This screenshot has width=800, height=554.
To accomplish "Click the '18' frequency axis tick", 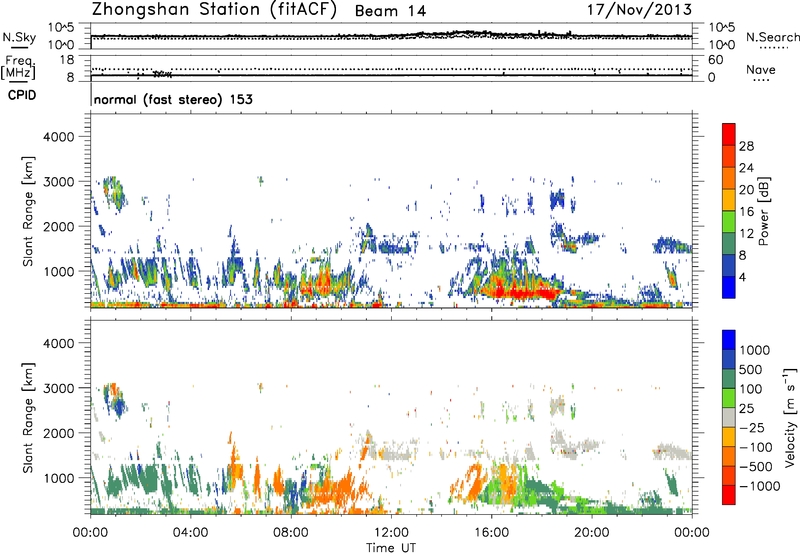I will pyautogui.click(x=67, y=60).
